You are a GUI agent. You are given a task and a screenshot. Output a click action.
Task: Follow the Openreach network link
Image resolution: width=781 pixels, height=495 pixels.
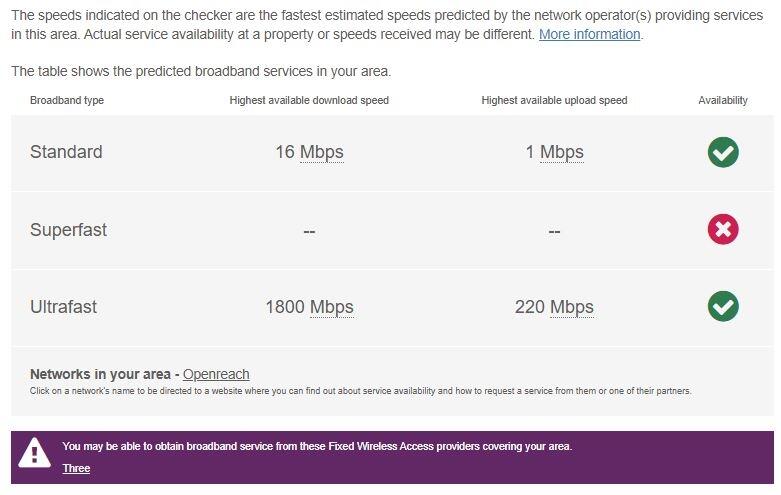click(x=216, y=374)
